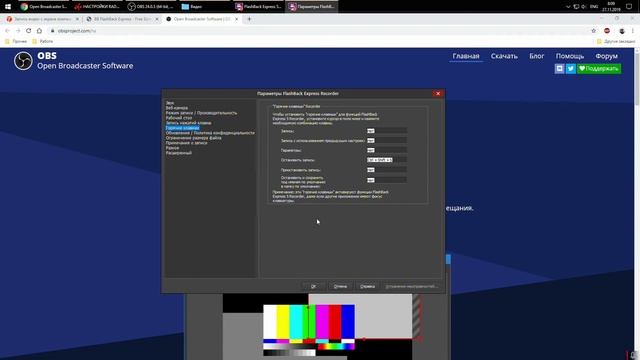The width and height of the screenshot is (640, 360).
Task: Click the obsproject.com address bar
Action: pyautogui.click(x=318, y=31)
